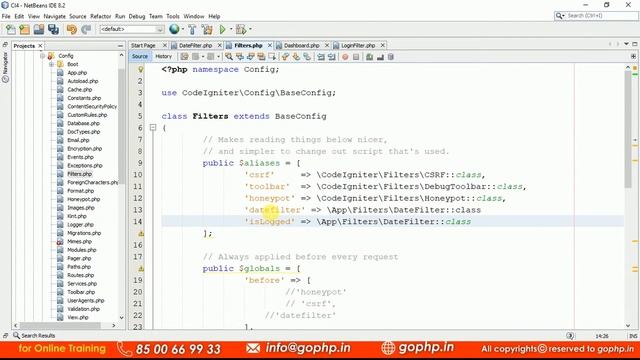Toggle Bookmark icon in editor toolbar

(x=307, y=57)
